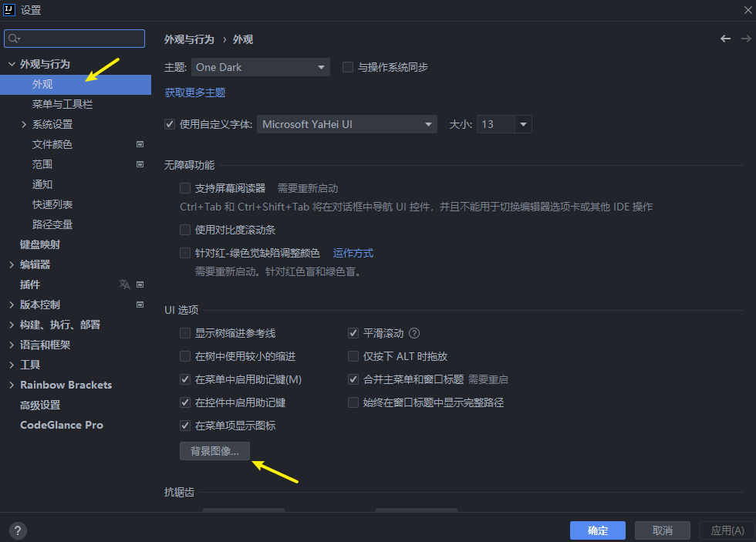Click the project-level icon beside 文件颜色

pos(140,144)
